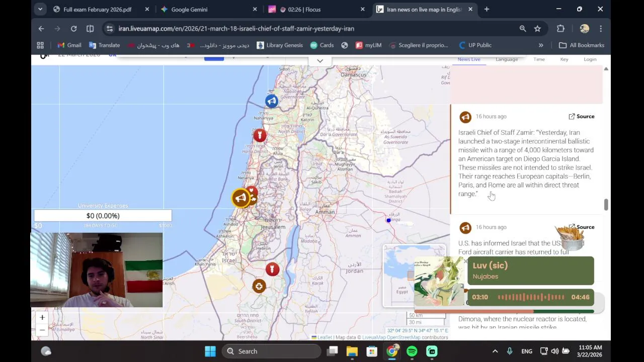Click the blue dot marker near Zarqa
Image resolution: width=644 pixels, height=362 pixels.
point(388,220)
